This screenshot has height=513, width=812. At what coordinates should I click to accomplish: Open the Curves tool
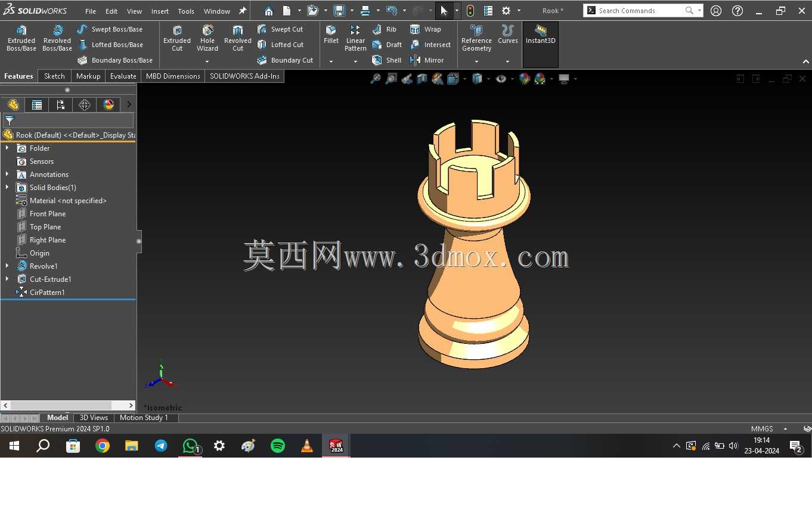point(507,35)
